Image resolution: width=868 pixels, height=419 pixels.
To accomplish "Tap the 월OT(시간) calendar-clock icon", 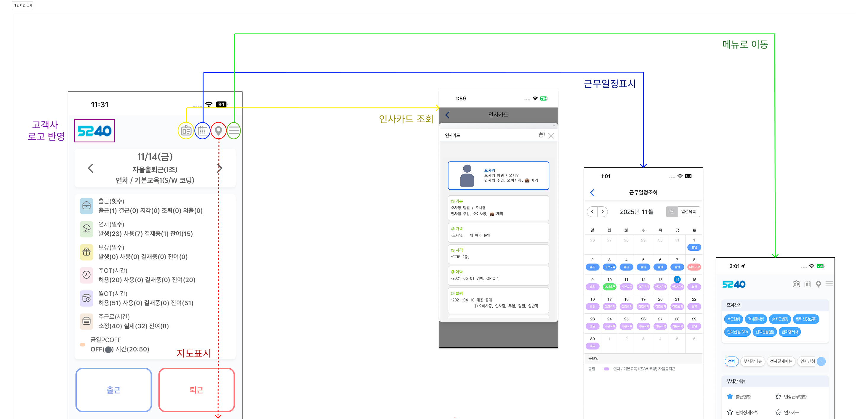I will click(x=87, y=298).
